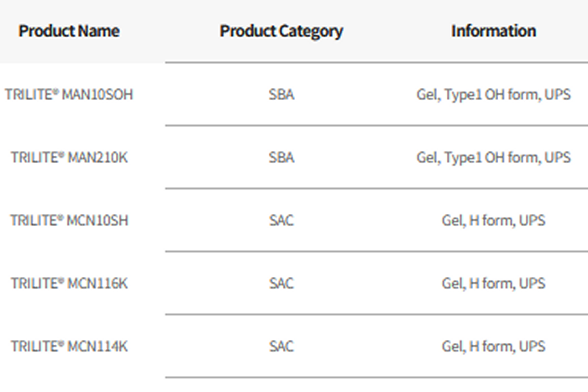Click the Product Category column header
Screen dimensions: 588x392
click(x=281, y=31)
